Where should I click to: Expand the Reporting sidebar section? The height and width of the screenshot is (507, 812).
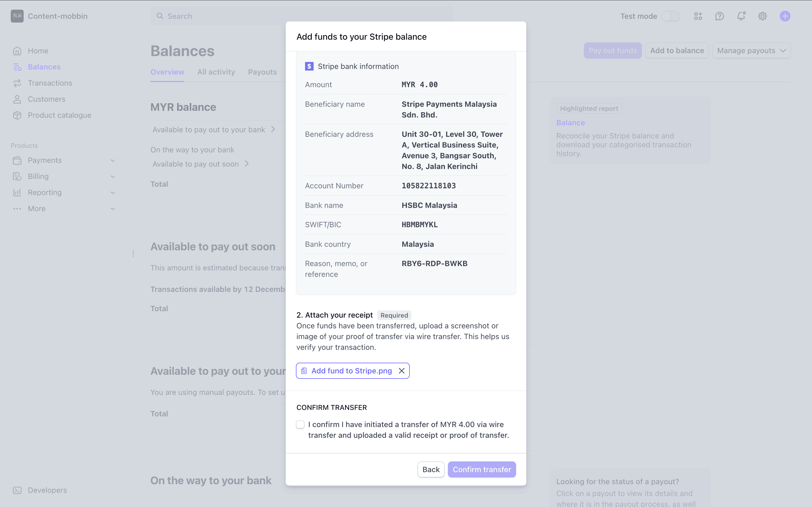coord(113,193)
